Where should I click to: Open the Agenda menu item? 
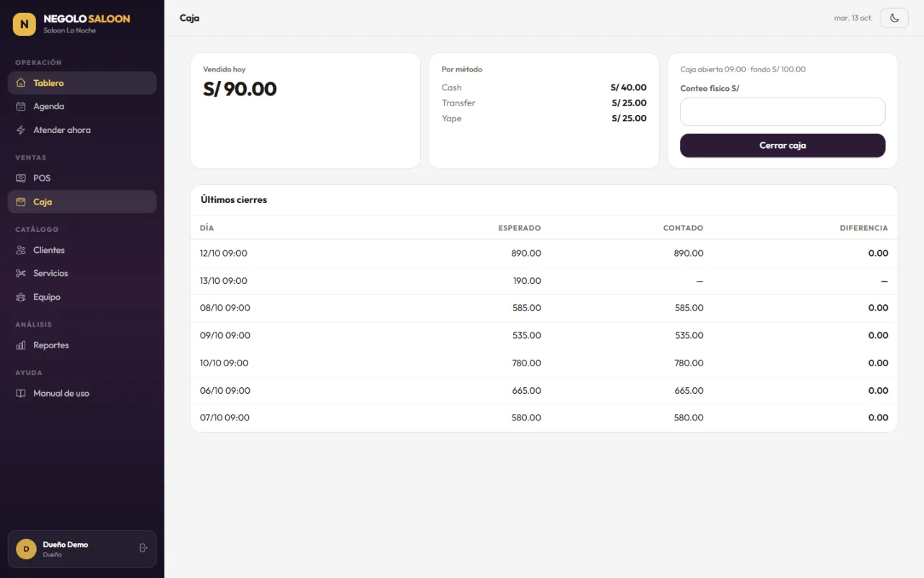click(82, 106)
